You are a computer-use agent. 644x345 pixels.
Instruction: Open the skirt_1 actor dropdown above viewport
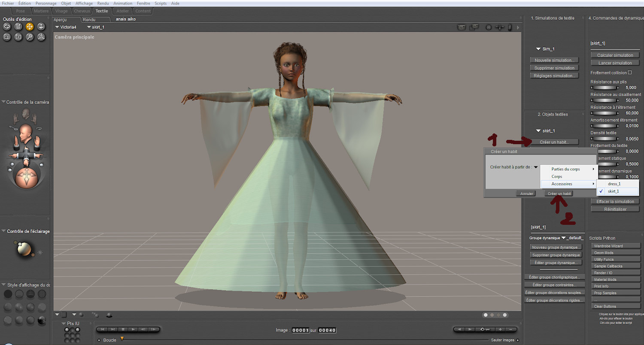[x=95, y=27]
